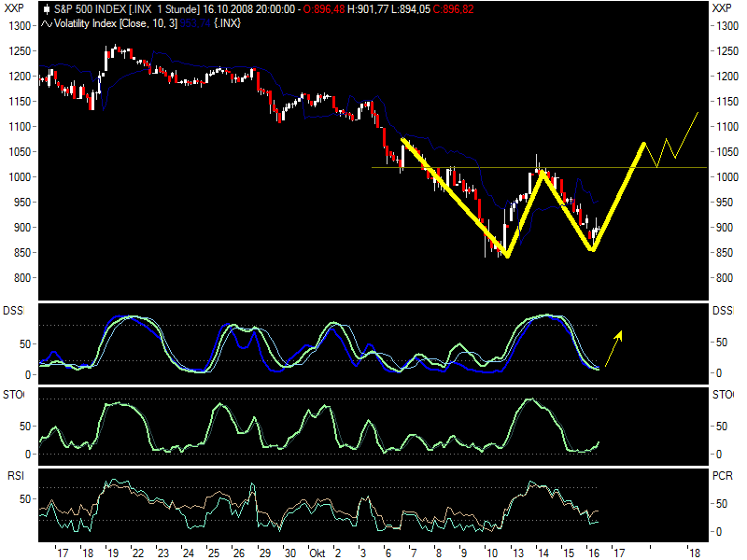This screenshot has height=560, width=747.
Task: Click the '7 date label on the time axis
Action: click(413, 553)
